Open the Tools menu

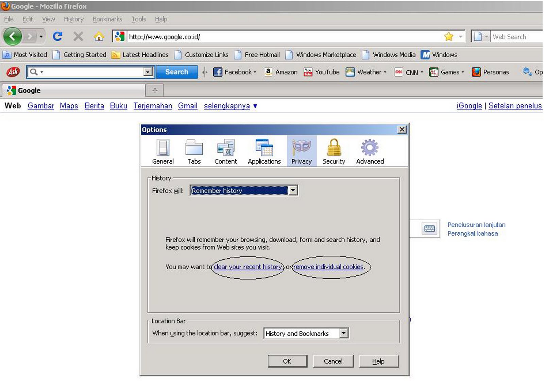click(138, 19)
